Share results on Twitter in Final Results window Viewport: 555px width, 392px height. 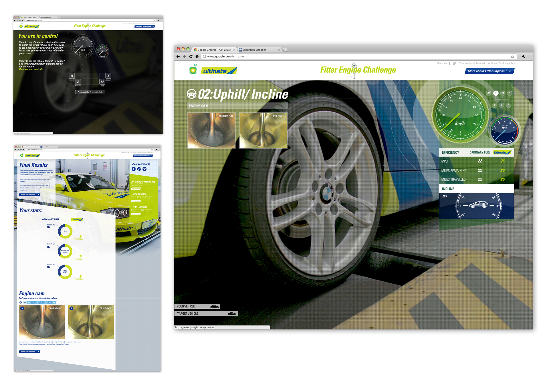pyautogui.click(x=145, y=169)
